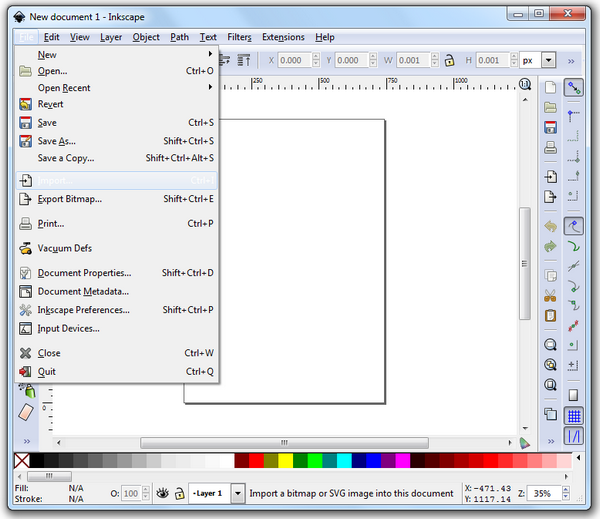Expand the New submenu arrow
Screen dimensions: 600x519
click(x=210, y=54)
